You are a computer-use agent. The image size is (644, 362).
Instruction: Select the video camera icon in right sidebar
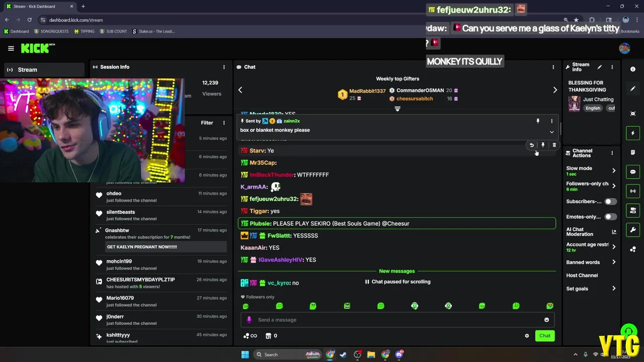coord(633,210)
